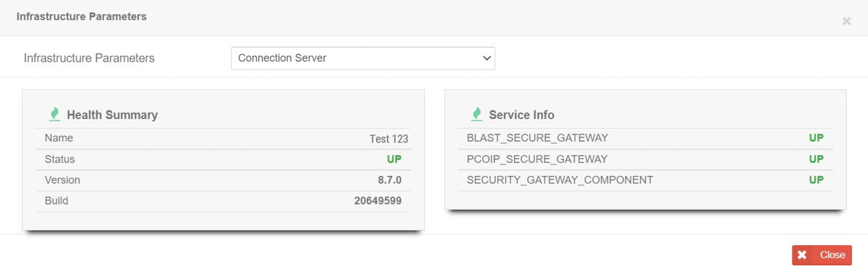Click UP status for SECURITY_GATEWAY_COMPONENT
The width and height of the screenshot is (868, 276).
point(816,180)
